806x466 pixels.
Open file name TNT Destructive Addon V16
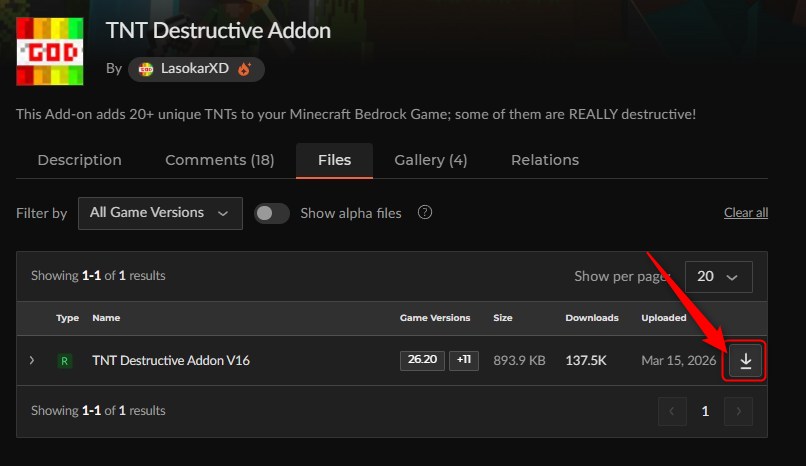[x=171, y=360]
